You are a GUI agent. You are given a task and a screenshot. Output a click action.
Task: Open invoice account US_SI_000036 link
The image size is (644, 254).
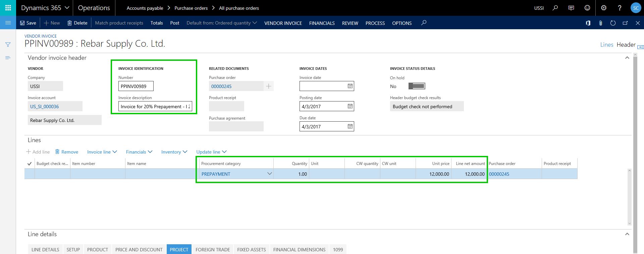click(x=44, y=107)
